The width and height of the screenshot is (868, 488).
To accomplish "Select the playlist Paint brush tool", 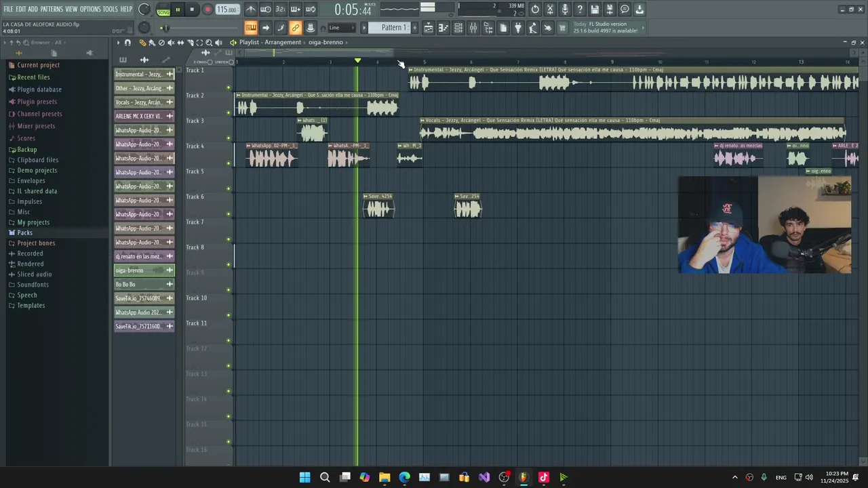I will 152,43.
